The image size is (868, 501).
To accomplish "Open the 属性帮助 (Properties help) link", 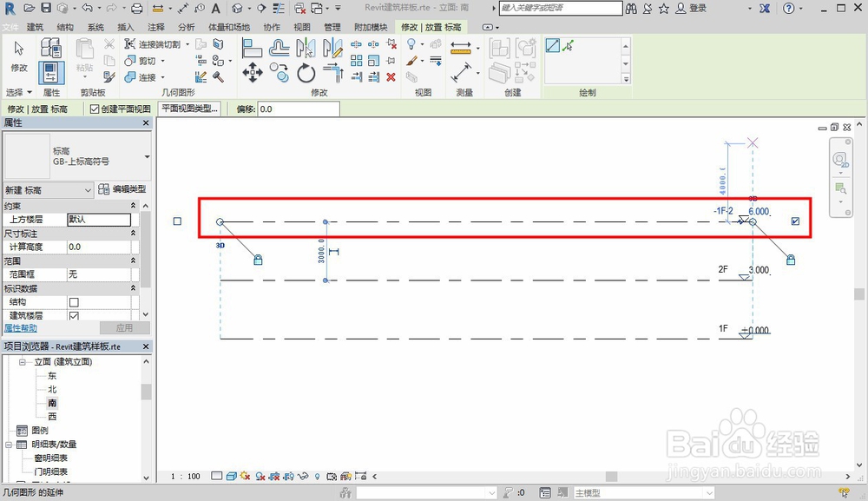I will click(x=21, y=327).
